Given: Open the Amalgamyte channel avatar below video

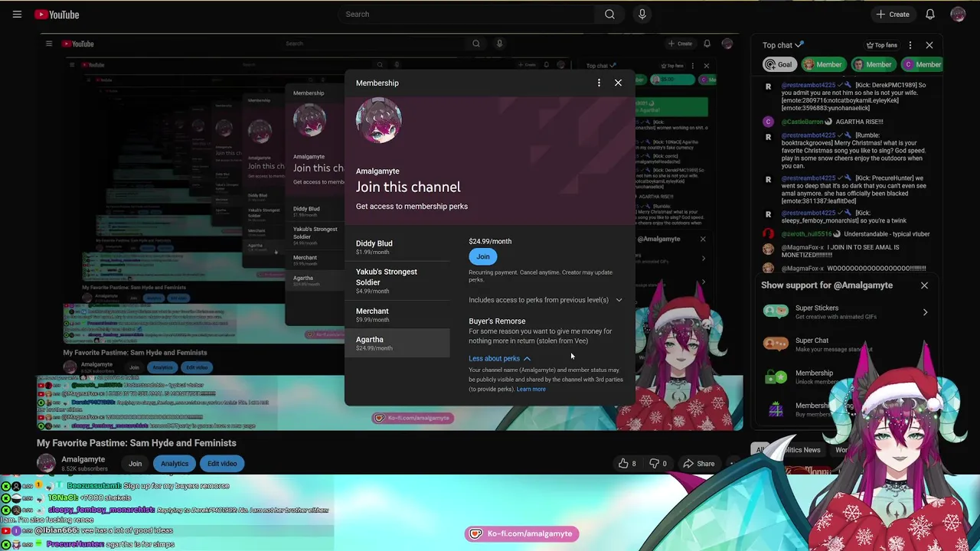Looking at the screenshot, I should click(47, 463).
